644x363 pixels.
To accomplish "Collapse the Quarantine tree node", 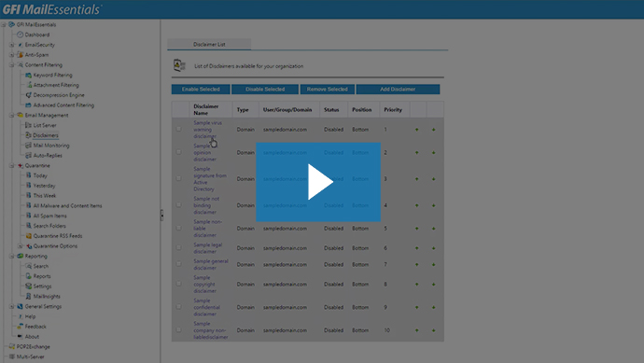I will click(11, 165).
